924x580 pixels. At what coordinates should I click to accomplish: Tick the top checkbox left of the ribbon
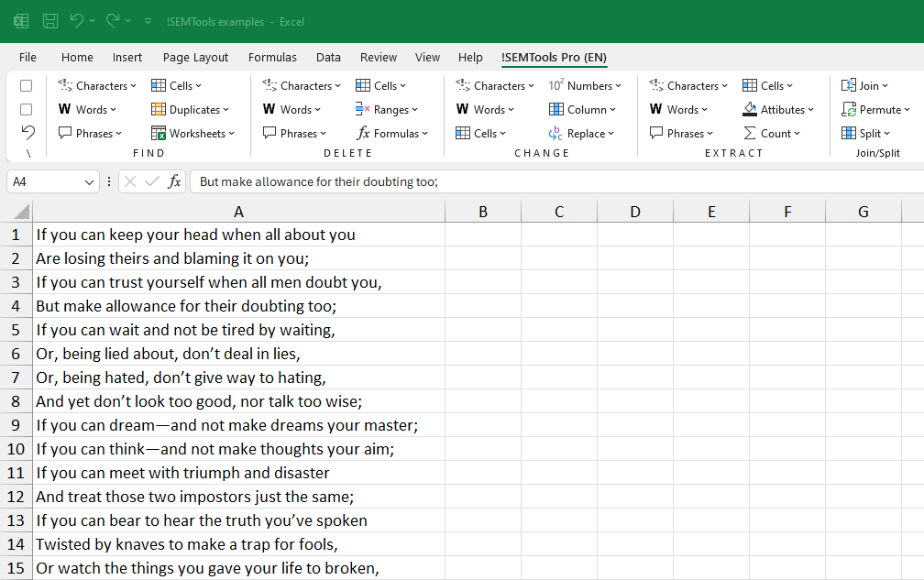coord(26,85)
